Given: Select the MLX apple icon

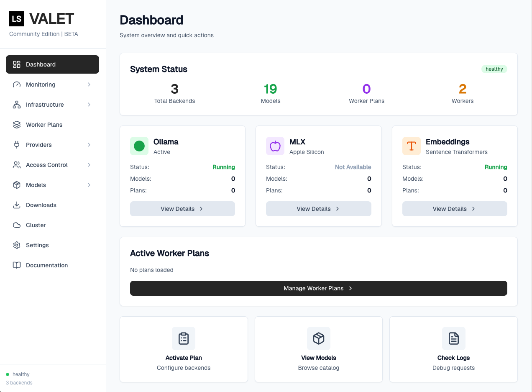Looking at the screenshot, I should (275, 146).
